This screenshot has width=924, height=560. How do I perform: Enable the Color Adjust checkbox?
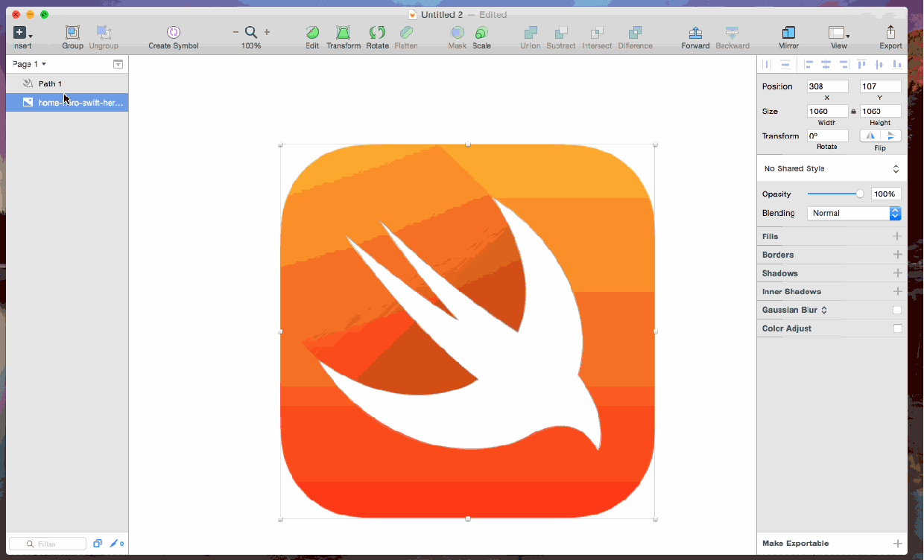point(897,328)
